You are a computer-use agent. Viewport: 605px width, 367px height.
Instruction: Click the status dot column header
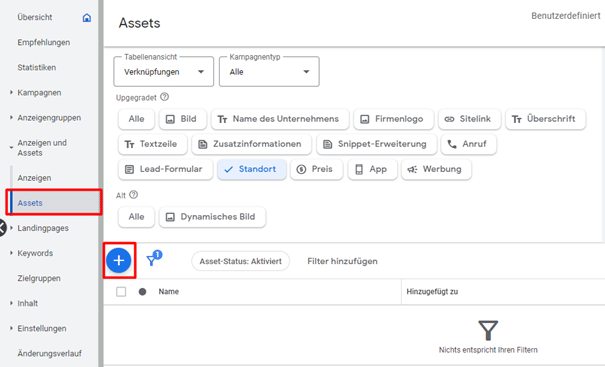(x=142, y=292)
